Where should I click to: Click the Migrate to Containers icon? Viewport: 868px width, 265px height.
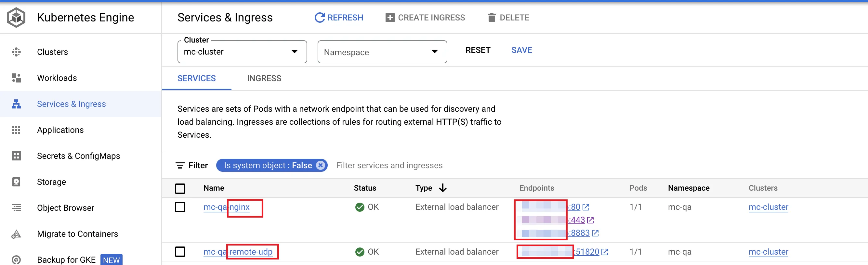(16, 234)
